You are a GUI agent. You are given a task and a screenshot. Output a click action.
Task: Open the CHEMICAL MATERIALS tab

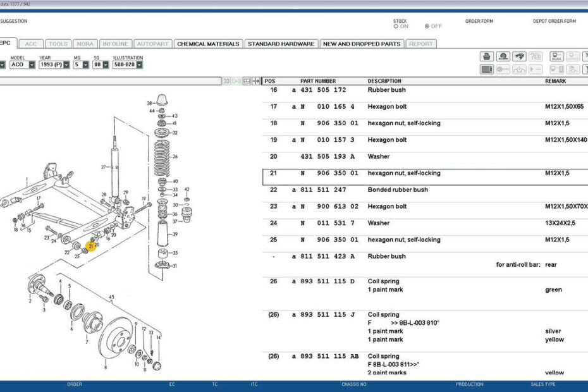(x=208, y=44)
